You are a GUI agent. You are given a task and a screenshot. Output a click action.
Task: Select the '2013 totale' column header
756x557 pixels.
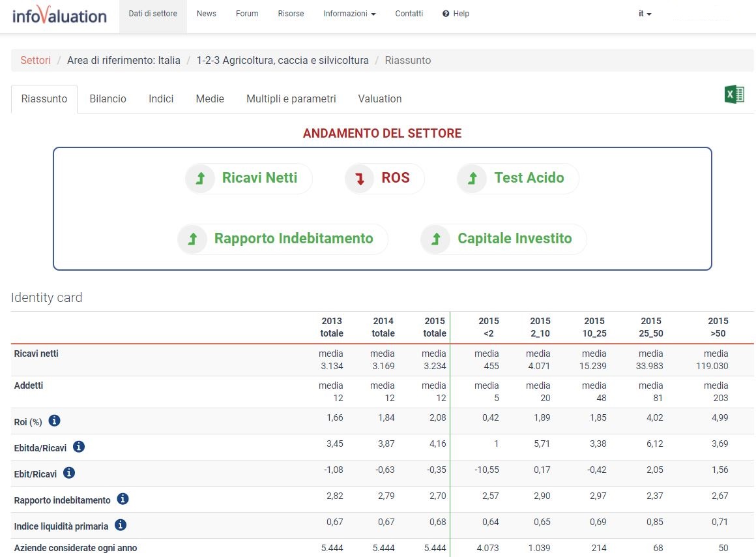(332, 327)
